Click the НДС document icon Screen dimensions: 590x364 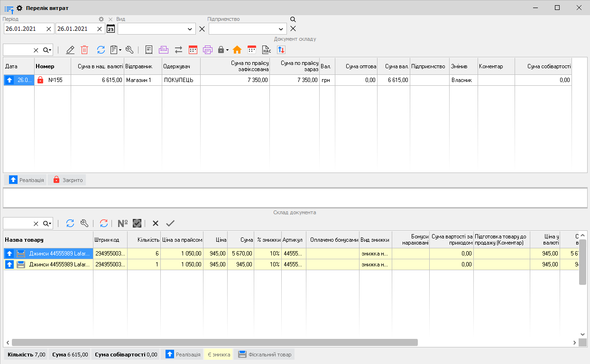click(267, 50)
